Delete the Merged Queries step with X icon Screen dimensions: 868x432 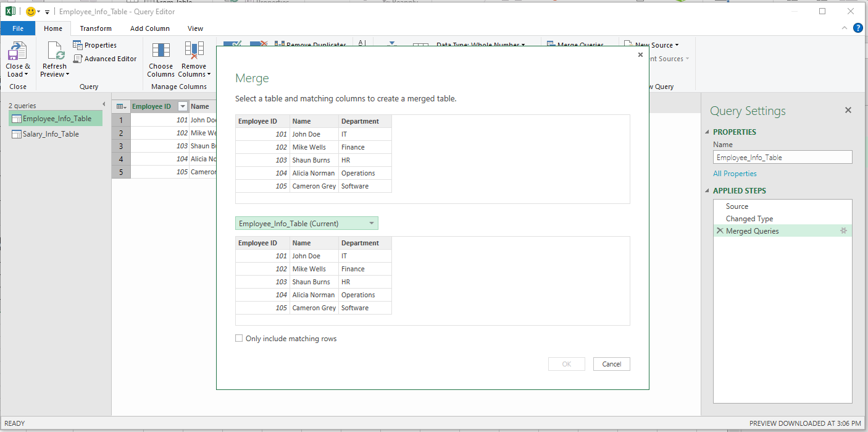point(719,231)
